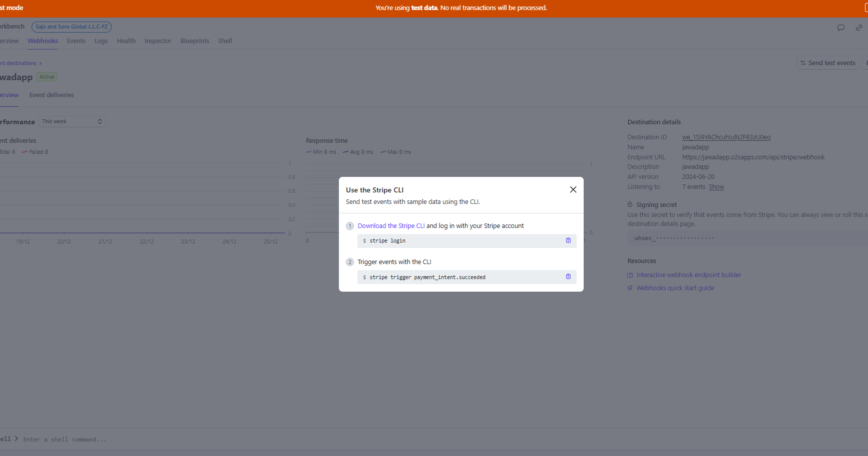
Task: Open the Event deliveries tab
Action: 52,95
